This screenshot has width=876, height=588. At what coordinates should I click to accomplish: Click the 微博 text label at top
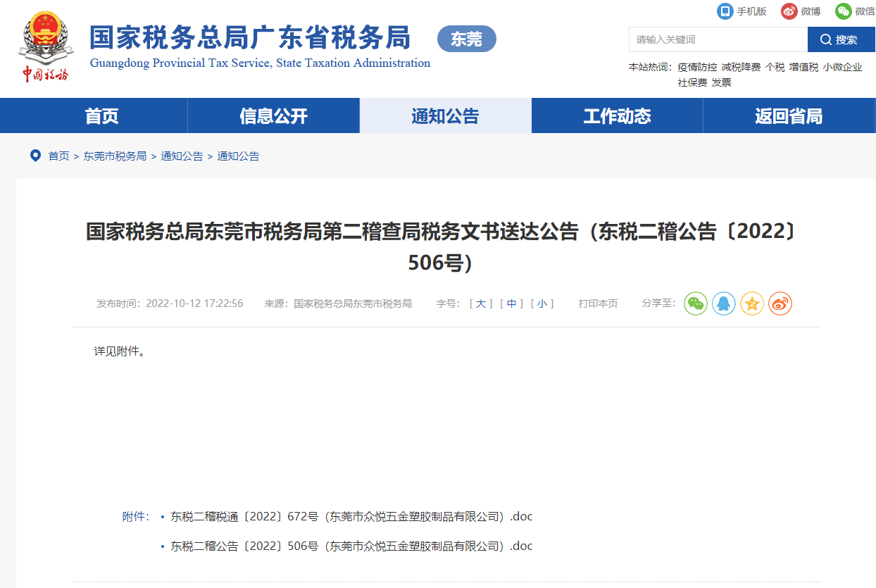pyautogui.click(x=811, y=11)
